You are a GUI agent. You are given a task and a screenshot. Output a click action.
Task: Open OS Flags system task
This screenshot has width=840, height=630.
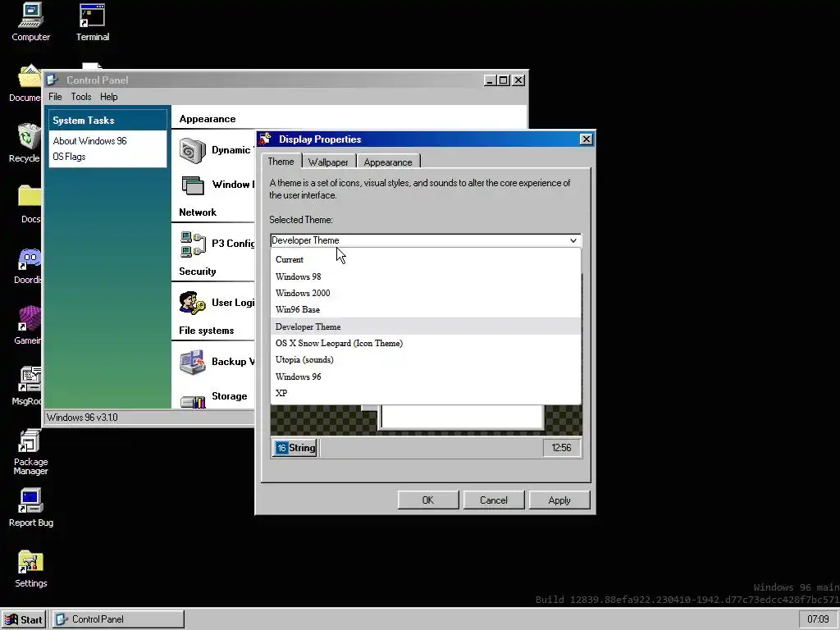[69, 157]
